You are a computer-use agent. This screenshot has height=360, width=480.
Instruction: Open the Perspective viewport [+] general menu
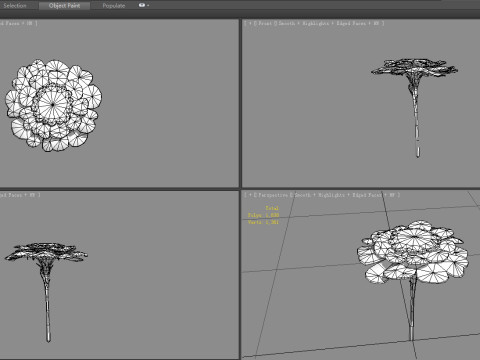click(x=249, y=195)
